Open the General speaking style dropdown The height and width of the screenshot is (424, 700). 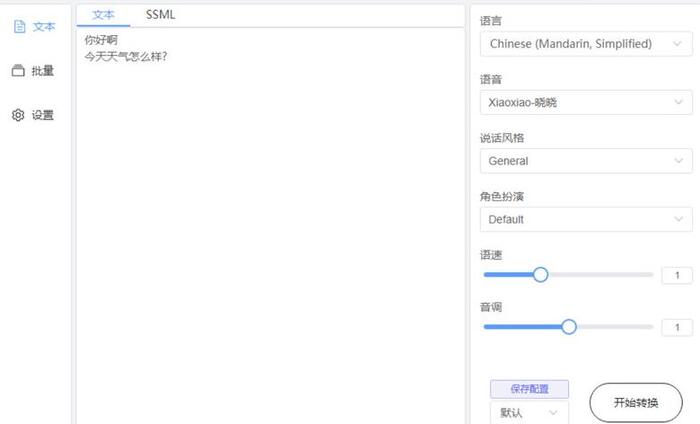coord(586,161)
